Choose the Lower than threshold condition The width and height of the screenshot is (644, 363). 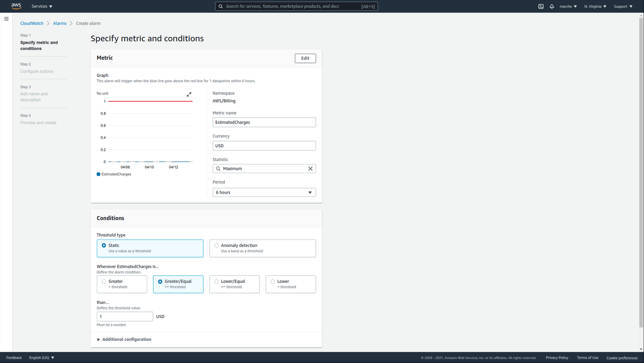tap(290, 284)
